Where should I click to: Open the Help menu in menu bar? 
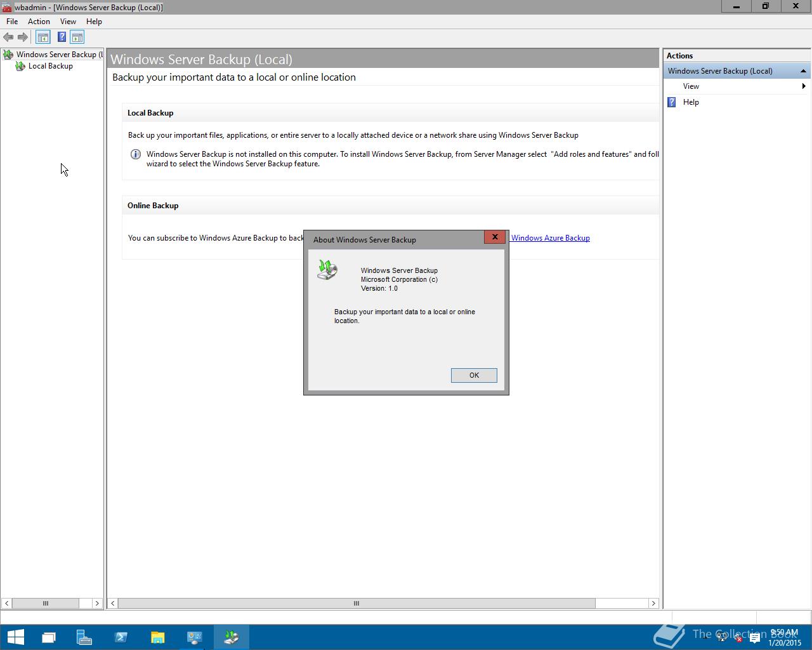tap(94, 22)
